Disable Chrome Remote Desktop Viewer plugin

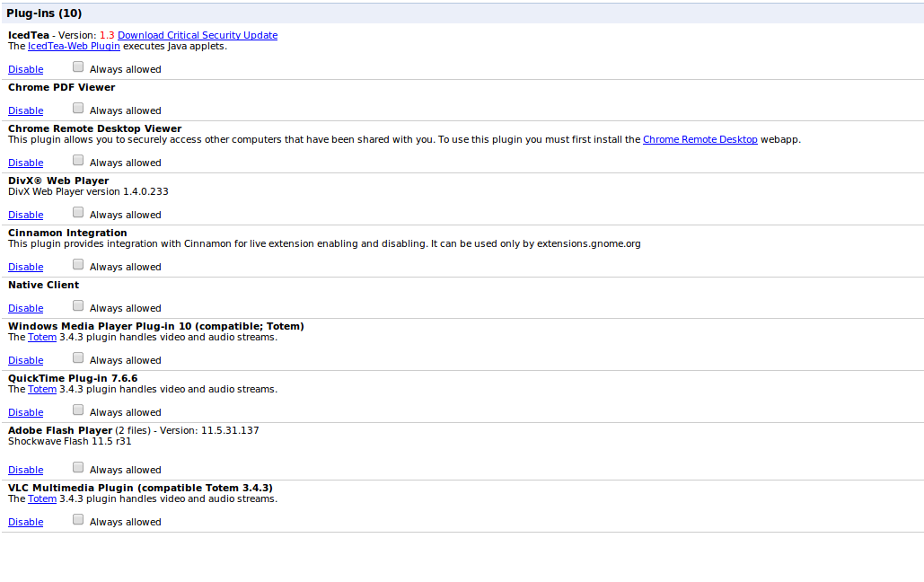click(25, 163)
